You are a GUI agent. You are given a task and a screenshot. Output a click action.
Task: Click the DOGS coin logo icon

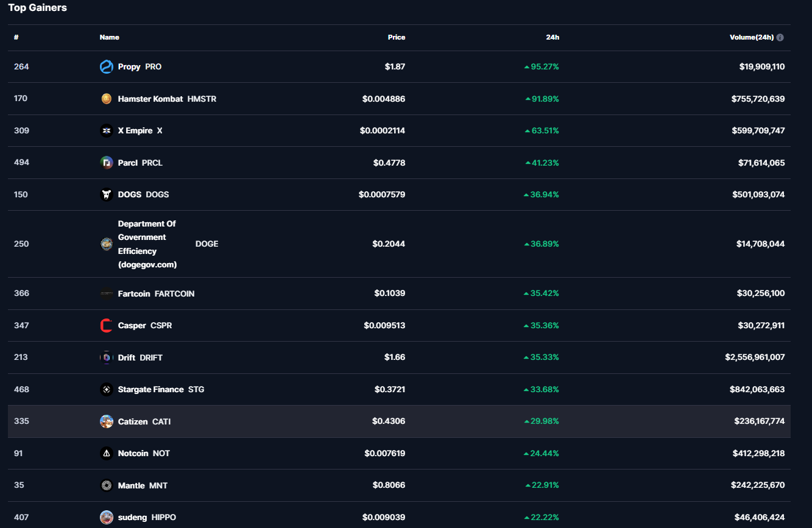pos(107,195)
